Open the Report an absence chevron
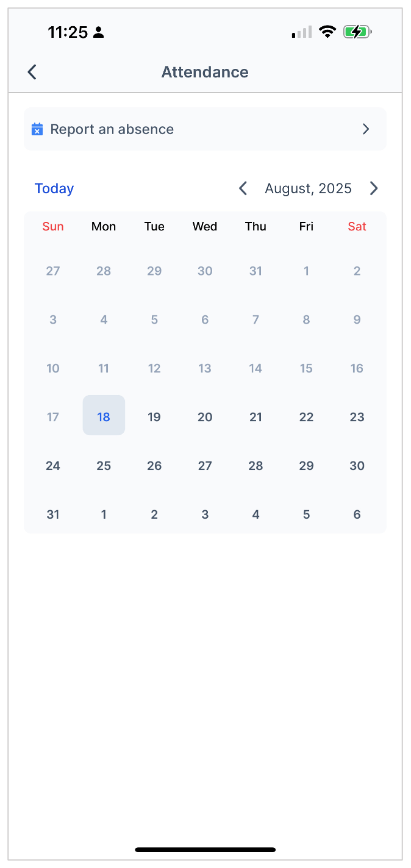411x868 pixels. coord(366,129)
